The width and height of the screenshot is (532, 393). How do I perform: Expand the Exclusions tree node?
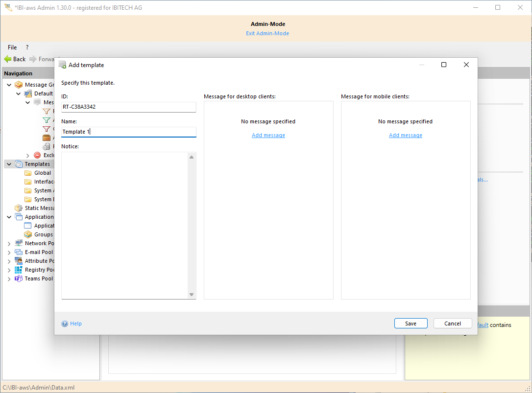[28, 155]
